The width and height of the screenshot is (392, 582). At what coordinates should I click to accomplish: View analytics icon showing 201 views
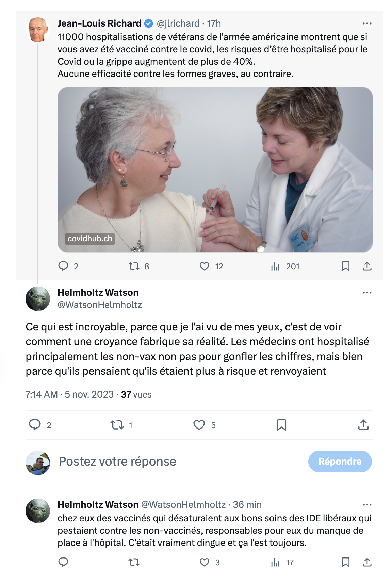[275, 266]
